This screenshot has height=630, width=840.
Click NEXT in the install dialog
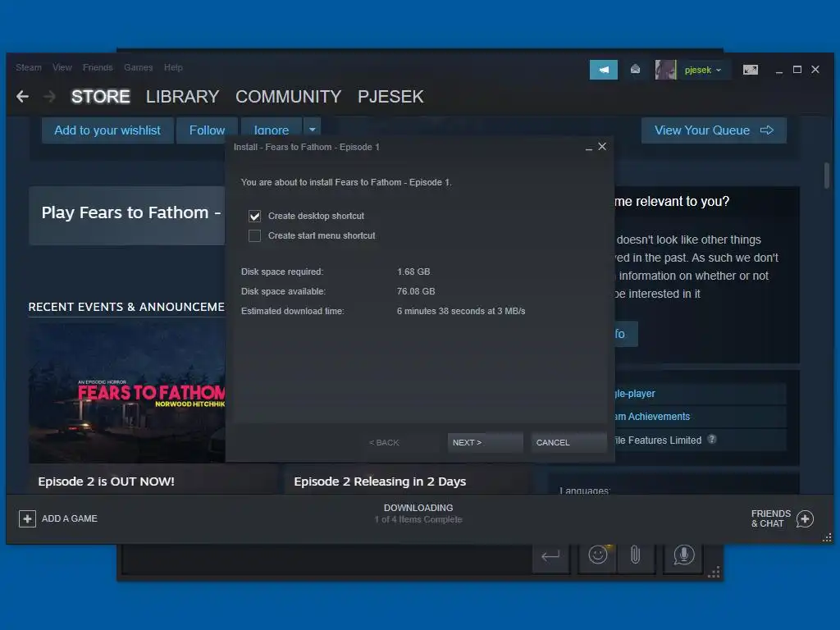(485, 442)
